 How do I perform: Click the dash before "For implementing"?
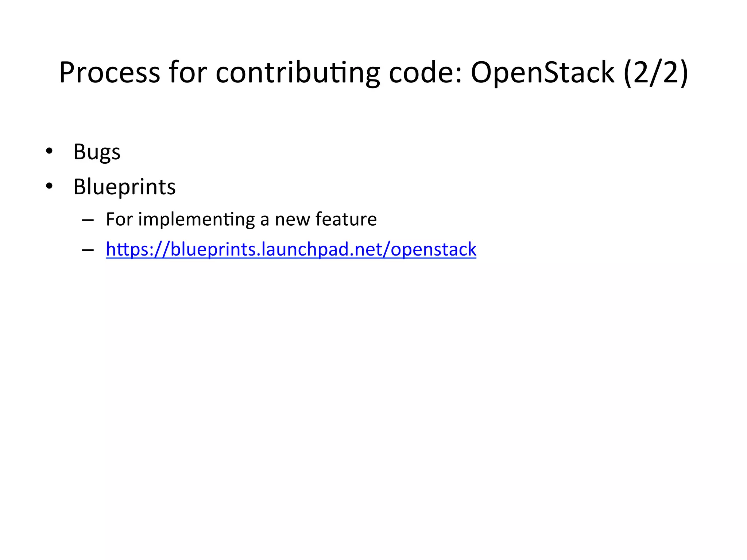[88, 220]
